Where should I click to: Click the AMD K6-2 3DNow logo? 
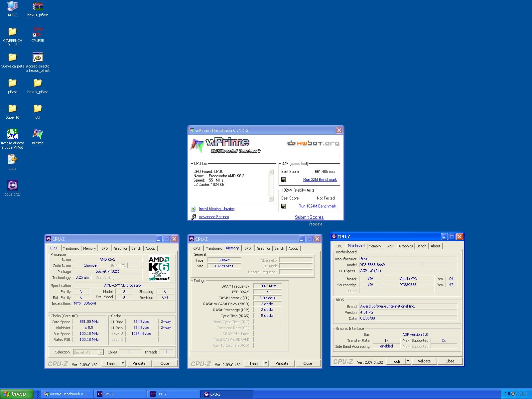(159, 268)
